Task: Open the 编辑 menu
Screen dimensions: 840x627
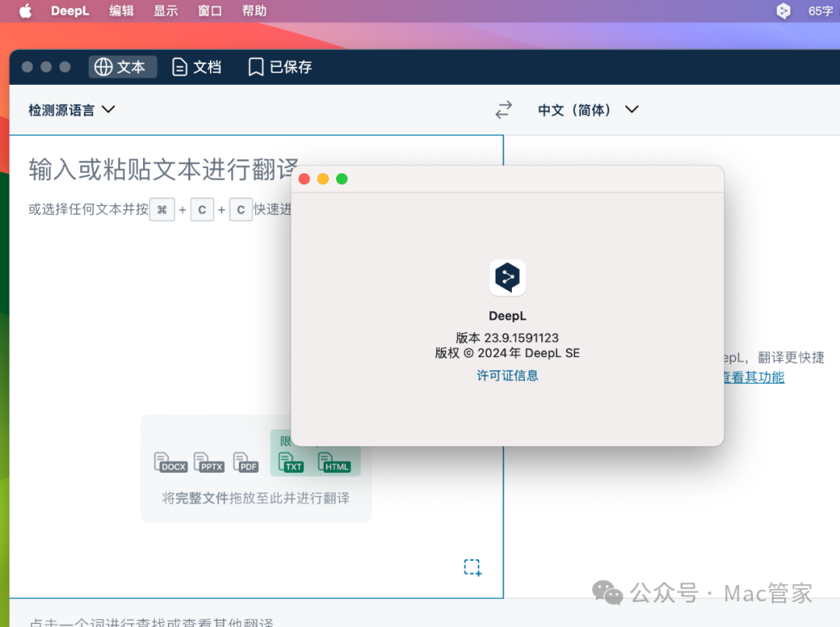Action: tap(121, 11)
